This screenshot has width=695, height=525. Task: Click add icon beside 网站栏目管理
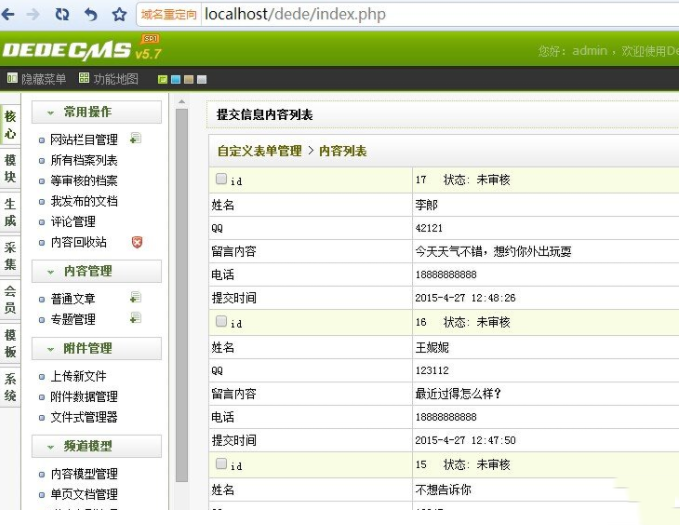pos(135,139)
